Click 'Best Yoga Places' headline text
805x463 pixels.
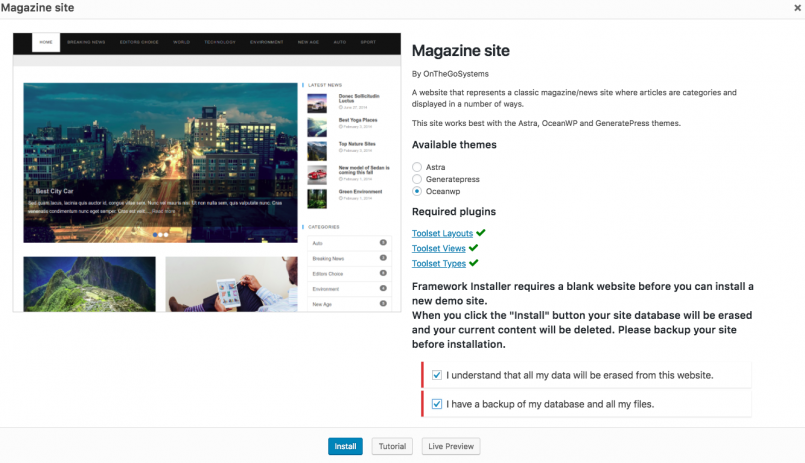tap(358, 120)
